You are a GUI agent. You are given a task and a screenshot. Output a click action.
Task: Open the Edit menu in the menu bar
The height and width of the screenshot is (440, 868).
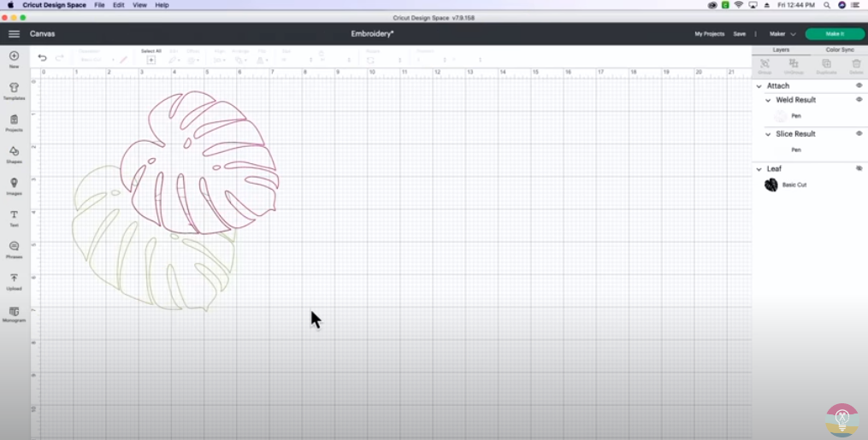coord(119,5)
